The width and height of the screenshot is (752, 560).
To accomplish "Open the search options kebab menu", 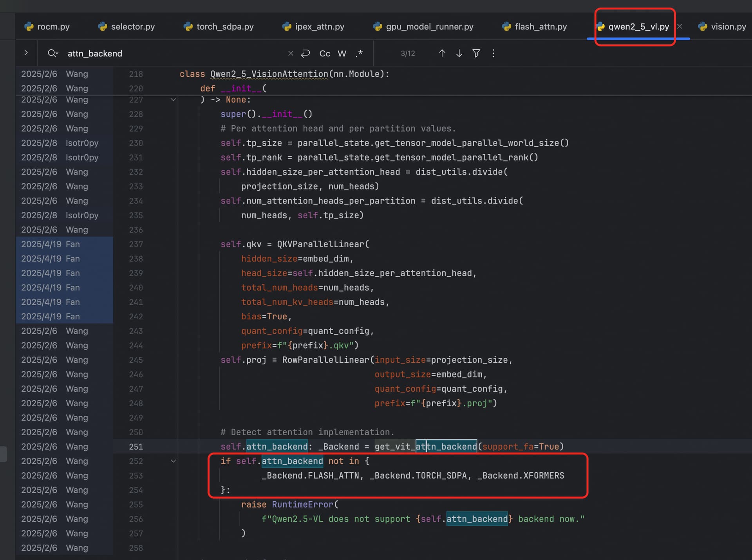I will click(493, 53).
